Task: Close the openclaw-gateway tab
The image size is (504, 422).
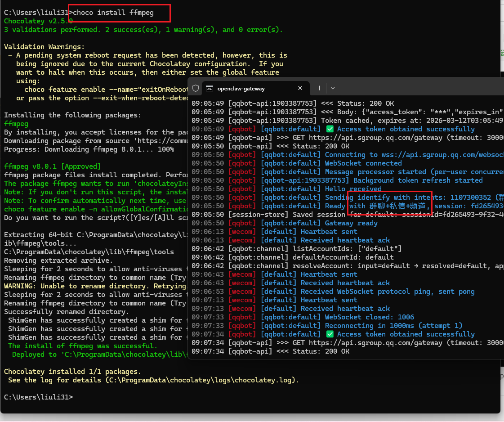Action: click(x=300, y=88)
